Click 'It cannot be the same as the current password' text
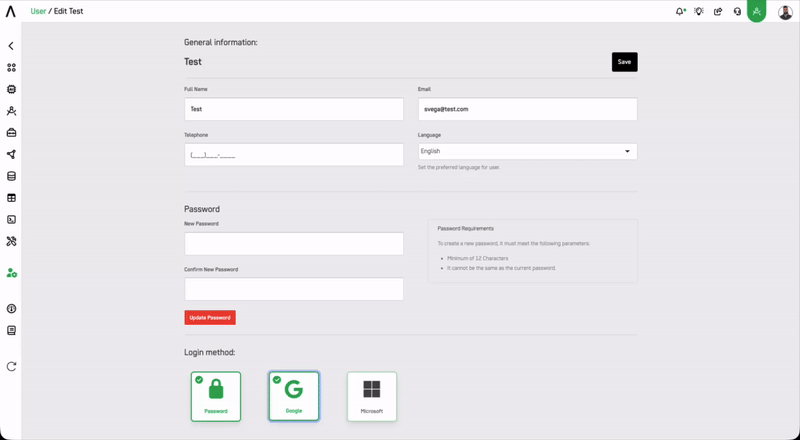Screen dimensions: 800x440 [x=502, y=268]
